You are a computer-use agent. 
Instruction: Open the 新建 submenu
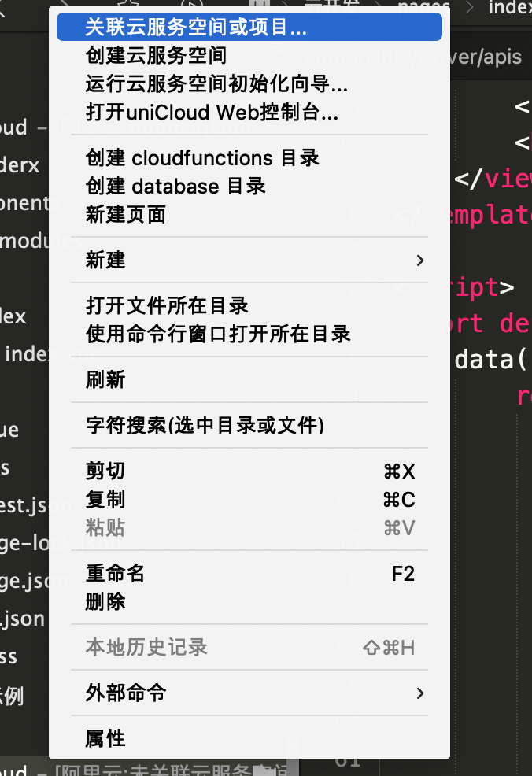click(x=249, y=261)
